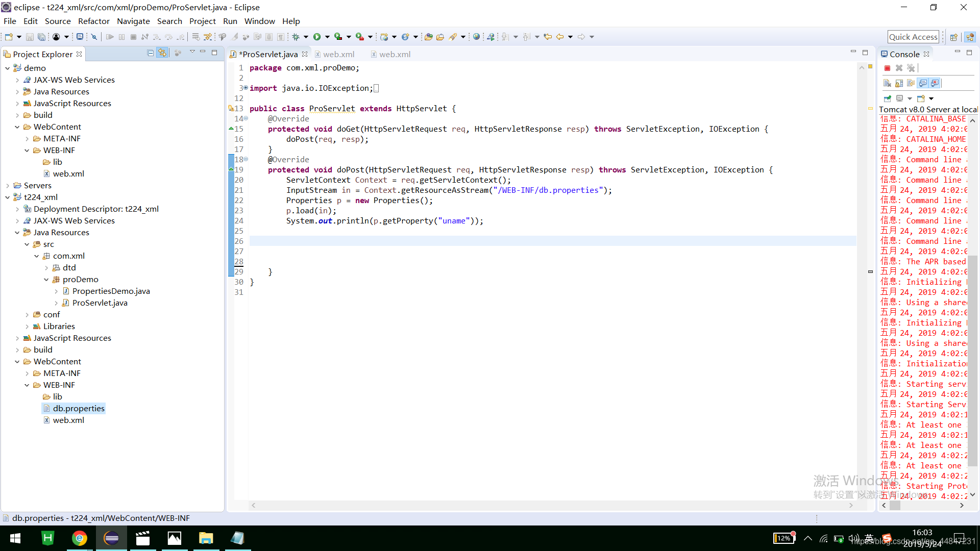Open the Source menu

click(58, 21)
